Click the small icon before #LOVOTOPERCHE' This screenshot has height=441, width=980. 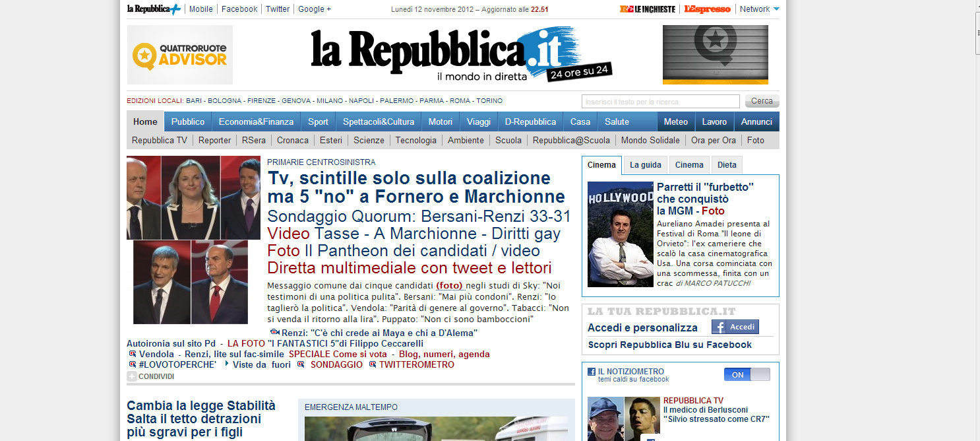pos(133,364)
